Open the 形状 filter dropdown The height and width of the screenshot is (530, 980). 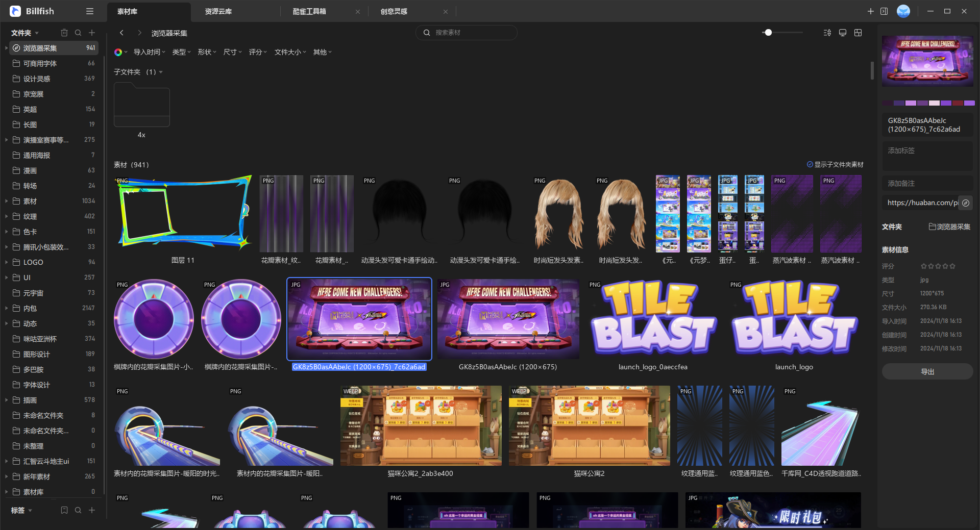(207, 52)
